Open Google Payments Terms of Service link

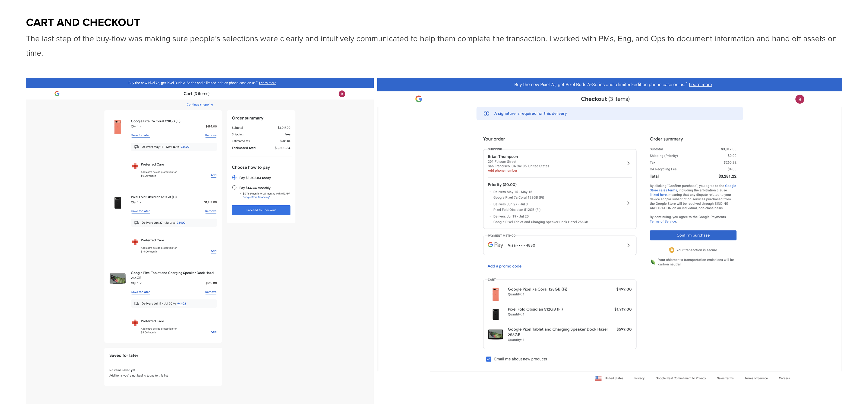(663, 222)
